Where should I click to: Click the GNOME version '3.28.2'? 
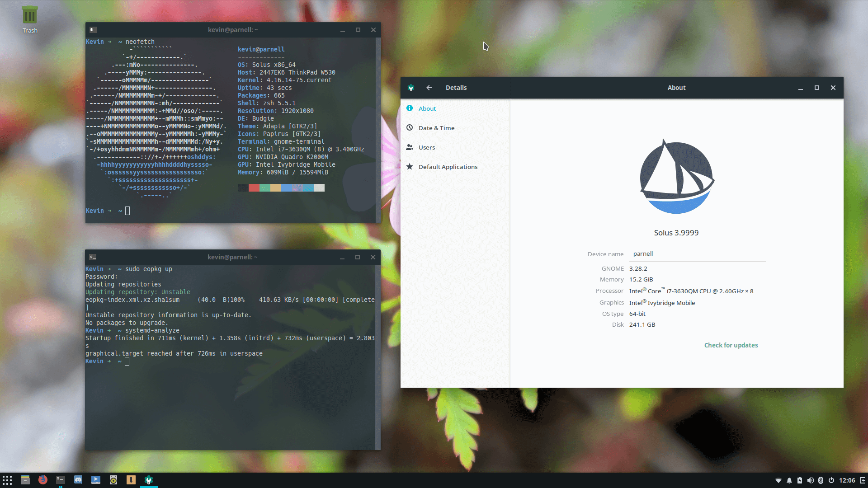pyautogui.click(x=638, y=268)
